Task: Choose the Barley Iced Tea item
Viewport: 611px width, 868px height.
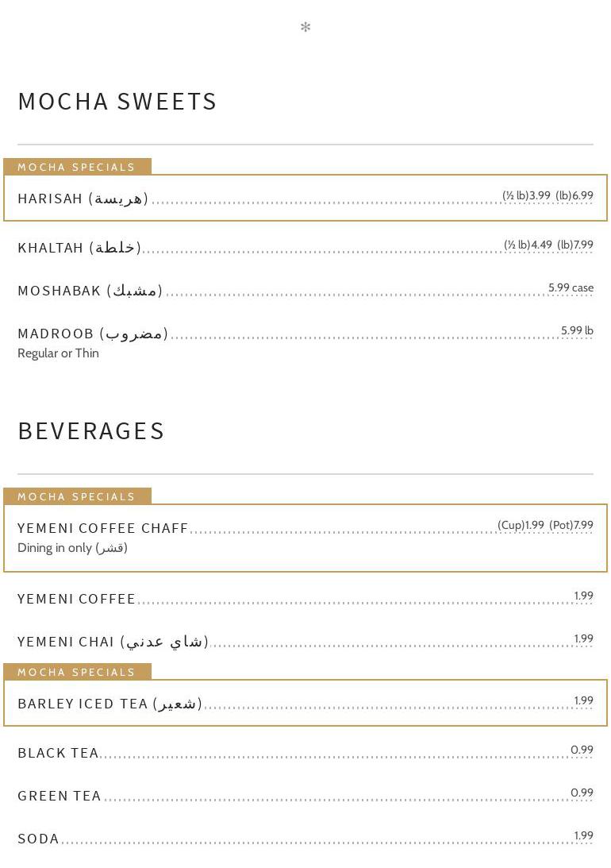Action: pos(110,704)
